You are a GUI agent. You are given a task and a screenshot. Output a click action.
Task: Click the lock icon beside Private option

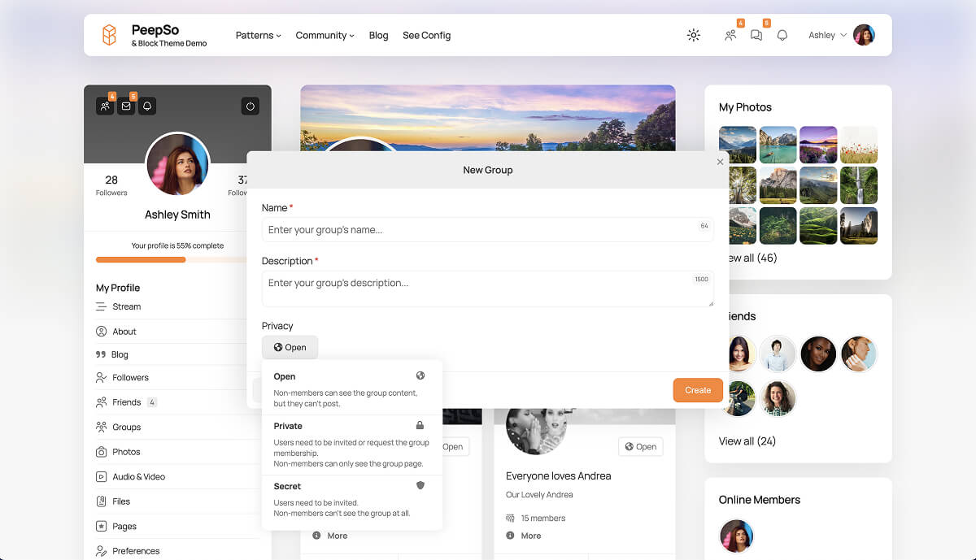[x=420, y=425]
